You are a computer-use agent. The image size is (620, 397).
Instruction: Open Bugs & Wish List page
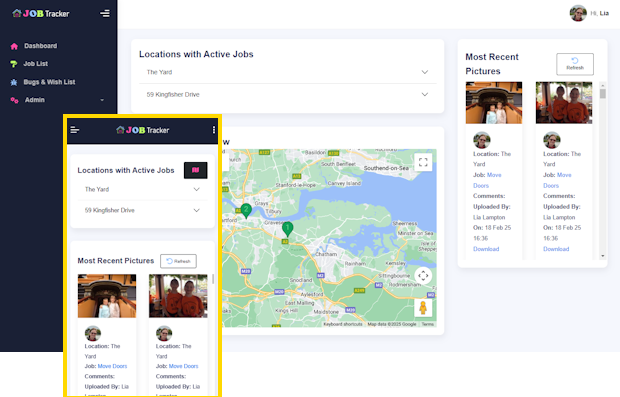point(49,82)
